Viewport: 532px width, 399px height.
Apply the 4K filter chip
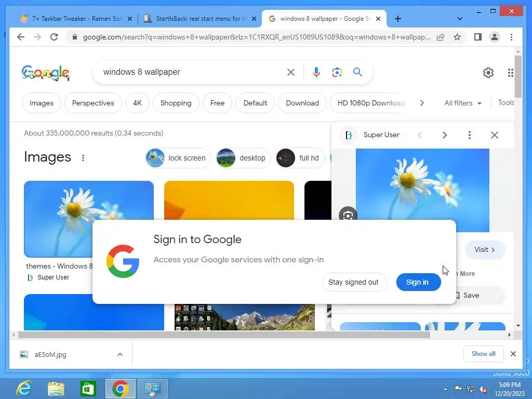click(137, 103)
